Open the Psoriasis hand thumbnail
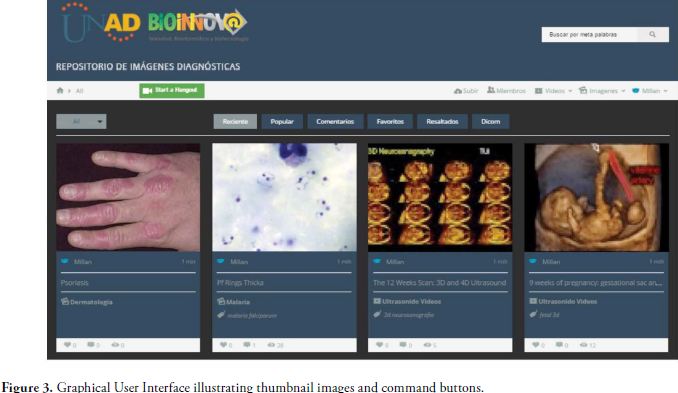The image size is (678, 393). [128, 197]
